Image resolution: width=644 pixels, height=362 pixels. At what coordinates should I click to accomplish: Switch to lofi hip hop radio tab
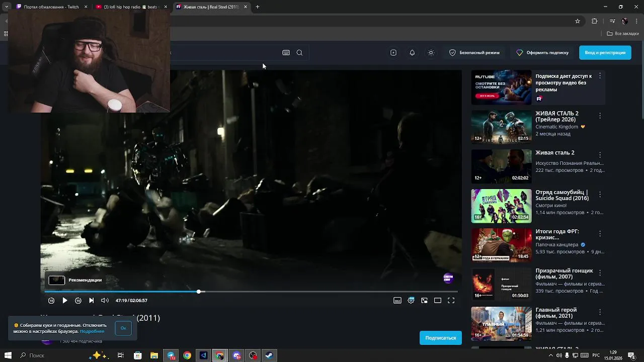point(131,7)
